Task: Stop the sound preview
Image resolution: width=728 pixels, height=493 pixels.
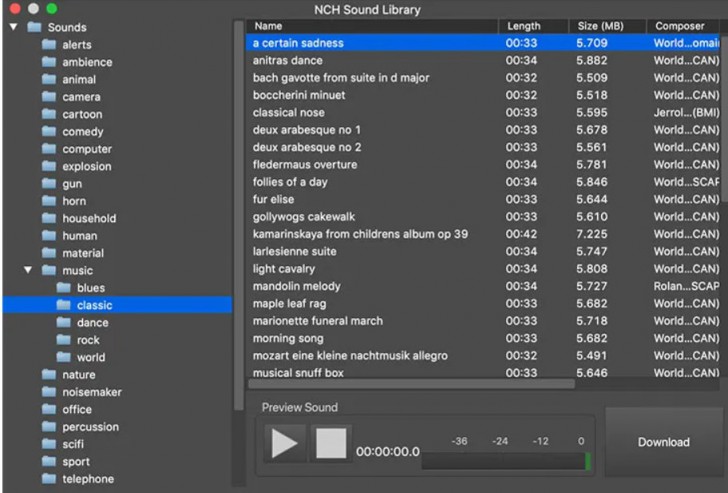Action: [x=331, y=443]
